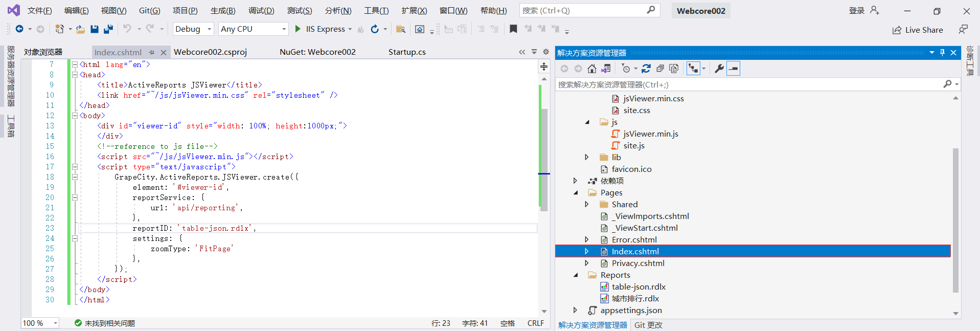The height and width of the screenshot is (331, 980).
Task: Expand the 依赖项 node
Action: (x=576, y=181)
